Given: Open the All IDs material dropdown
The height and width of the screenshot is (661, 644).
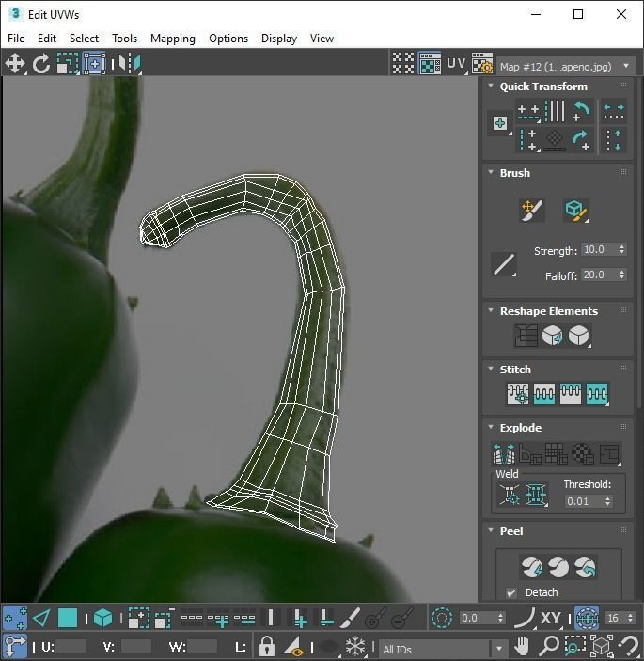Looking at the screenshot, I should (444, 649).
